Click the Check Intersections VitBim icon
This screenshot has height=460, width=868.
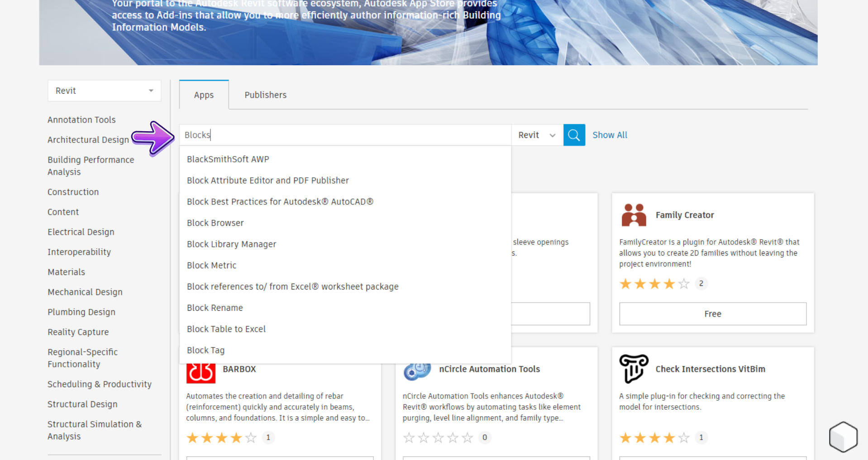(x=634, y=369)
